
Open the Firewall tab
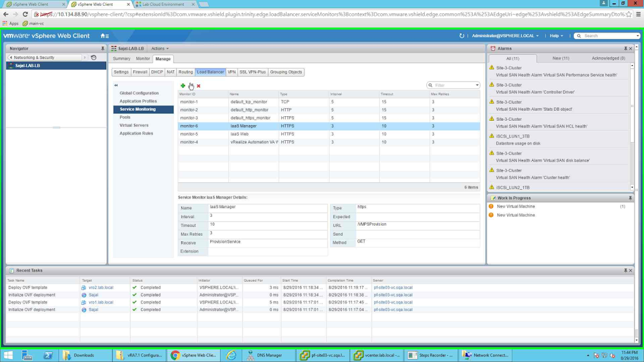click(140, 72)
